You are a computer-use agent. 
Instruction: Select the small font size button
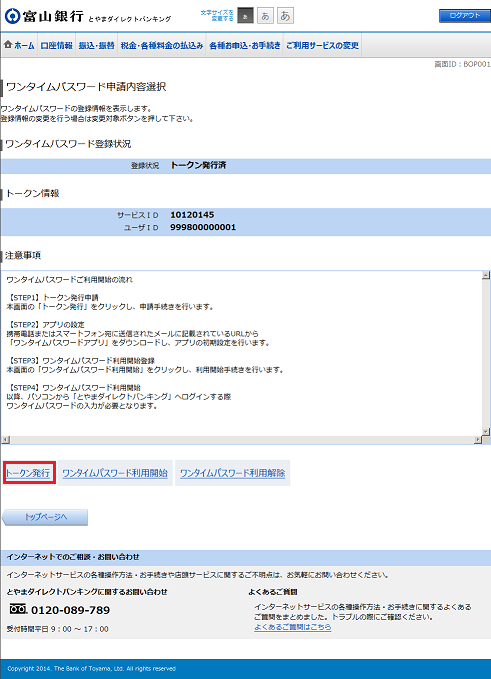click(246, 16)
